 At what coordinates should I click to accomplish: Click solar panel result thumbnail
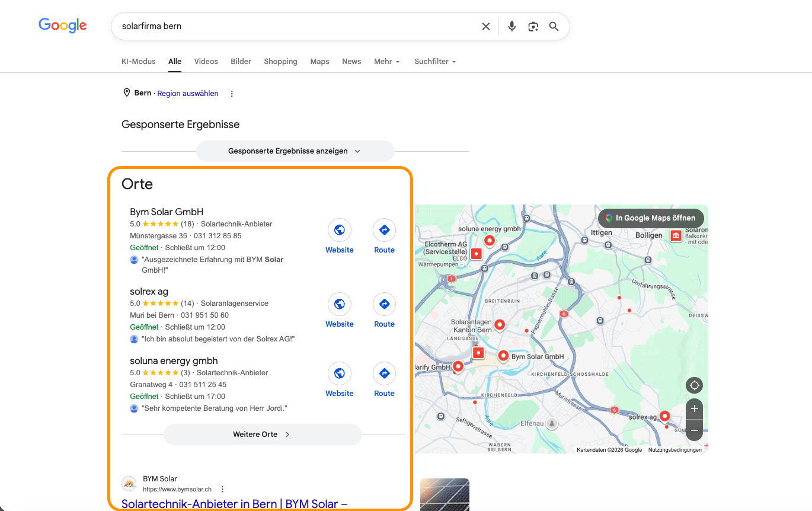click(x=445, y=494)
